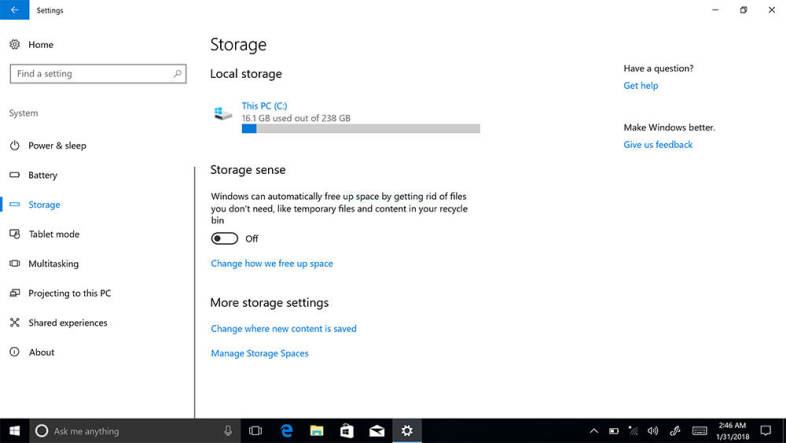Show hidden icons in the system tray
Viewport: 786px width, 443px height.
tap(593, 431)
